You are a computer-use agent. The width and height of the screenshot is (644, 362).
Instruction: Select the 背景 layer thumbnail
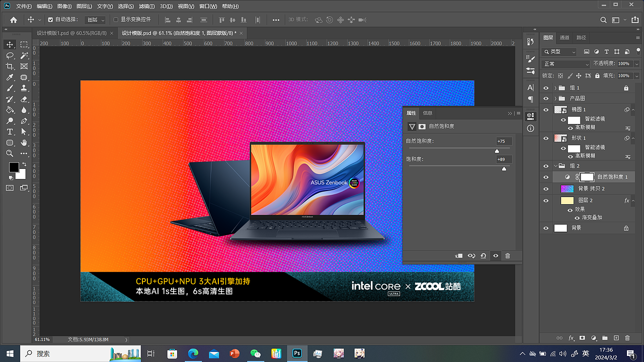point(560,228)
